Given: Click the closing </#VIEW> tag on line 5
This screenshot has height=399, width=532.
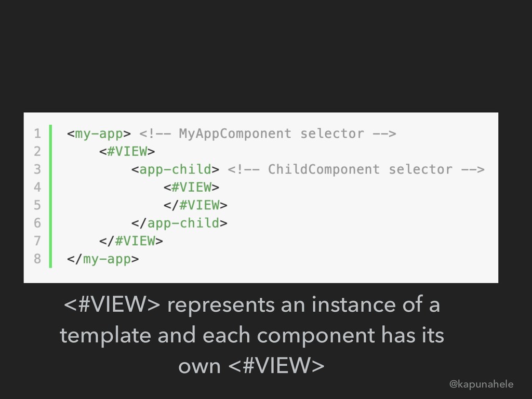Looking at the screenshot, I should pos(195,205).
